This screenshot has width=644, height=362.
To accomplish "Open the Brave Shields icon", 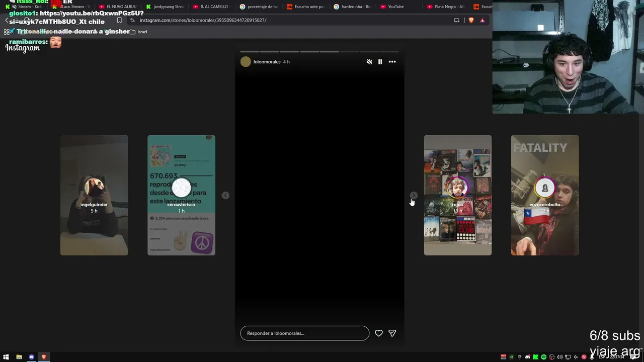I will tap(471, 20).
